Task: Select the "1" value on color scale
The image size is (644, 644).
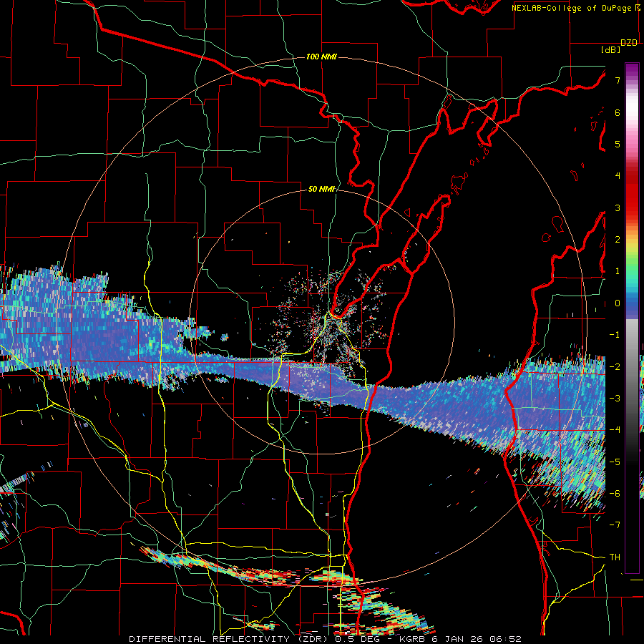Action: click(x=618, y=271)
